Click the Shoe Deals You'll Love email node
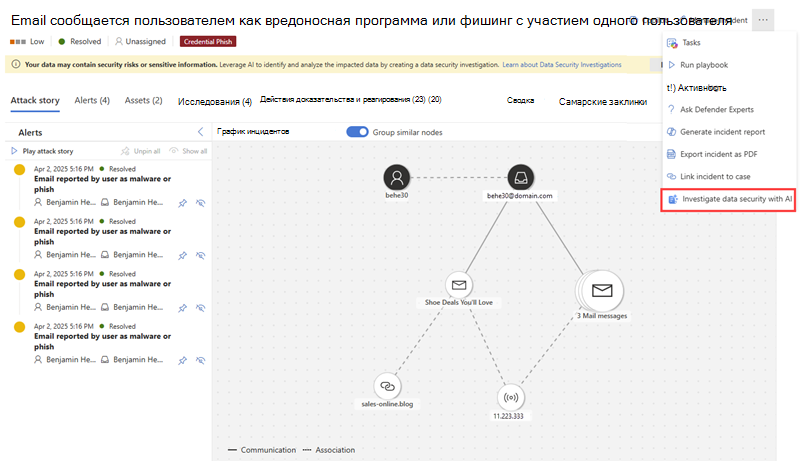Screen dimensions: 800x461 [459, 285]
